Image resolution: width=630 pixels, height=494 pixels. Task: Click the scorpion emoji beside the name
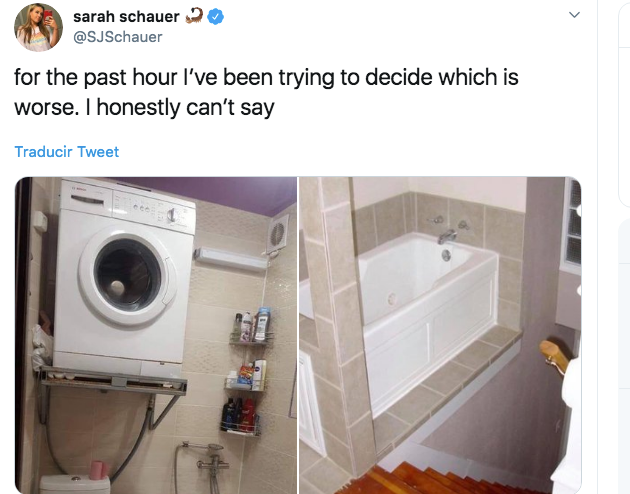(x=194, y=16)
